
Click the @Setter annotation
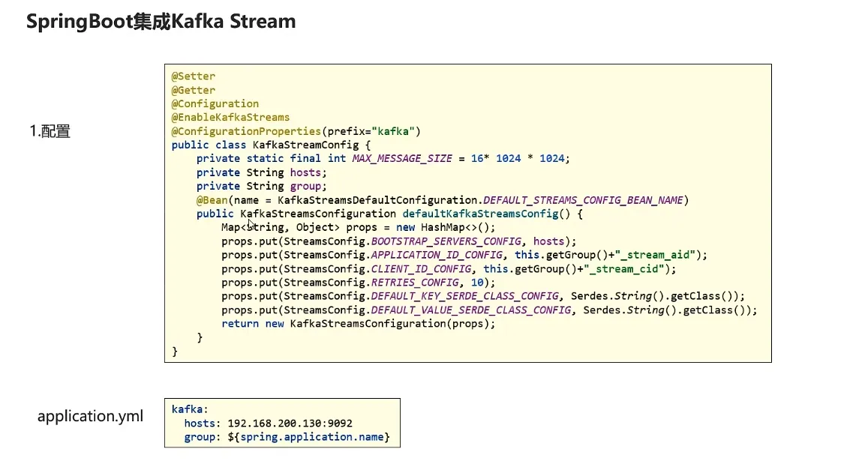pos(194,76)
